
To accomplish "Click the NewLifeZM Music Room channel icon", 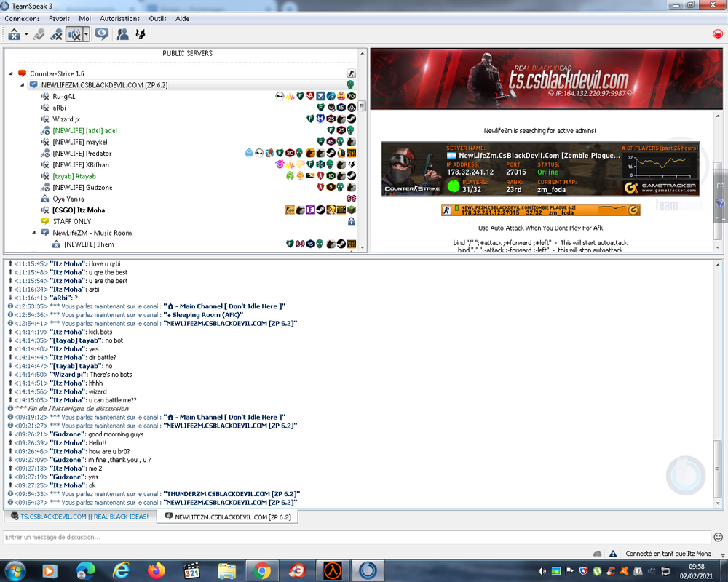I will 44,233.
